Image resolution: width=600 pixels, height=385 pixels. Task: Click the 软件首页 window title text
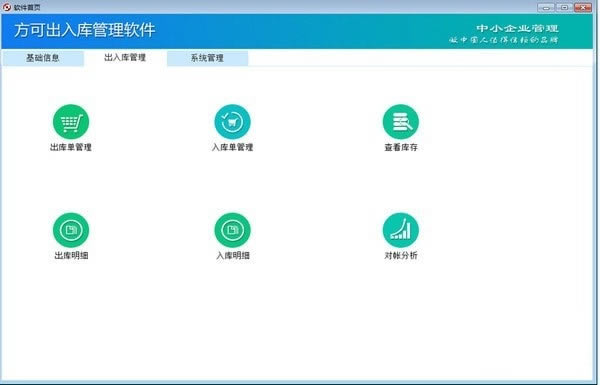[27, 7]
